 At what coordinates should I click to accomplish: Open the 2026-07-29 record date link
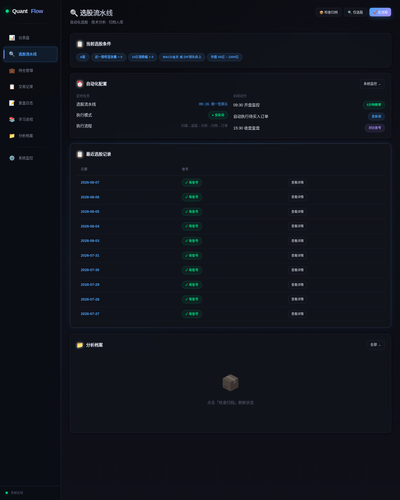click(90, 285)
